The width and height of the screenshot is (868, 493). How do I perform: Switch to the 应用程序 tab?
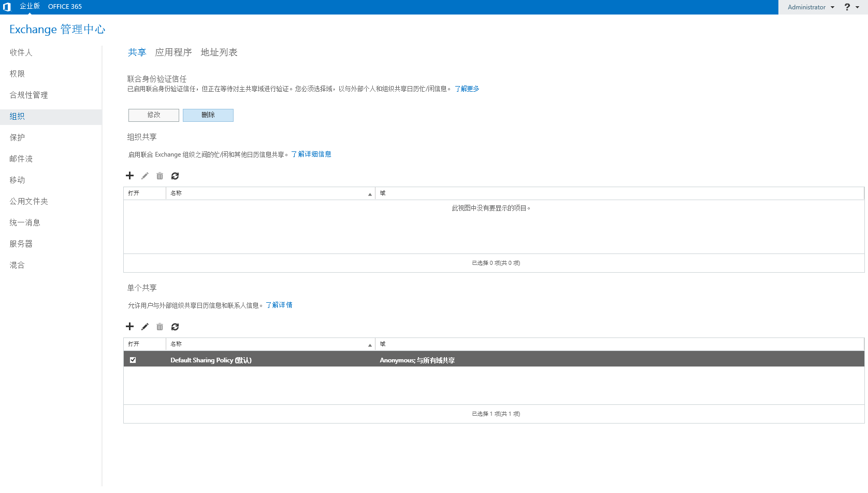173,52
